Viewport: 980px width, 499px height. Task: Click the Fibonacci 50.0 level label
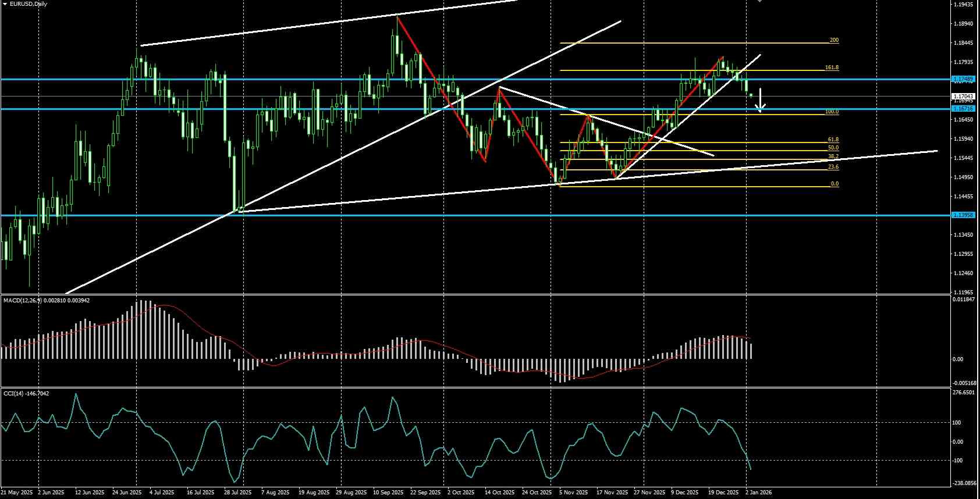pyautogui.click(x=833, y=148)
